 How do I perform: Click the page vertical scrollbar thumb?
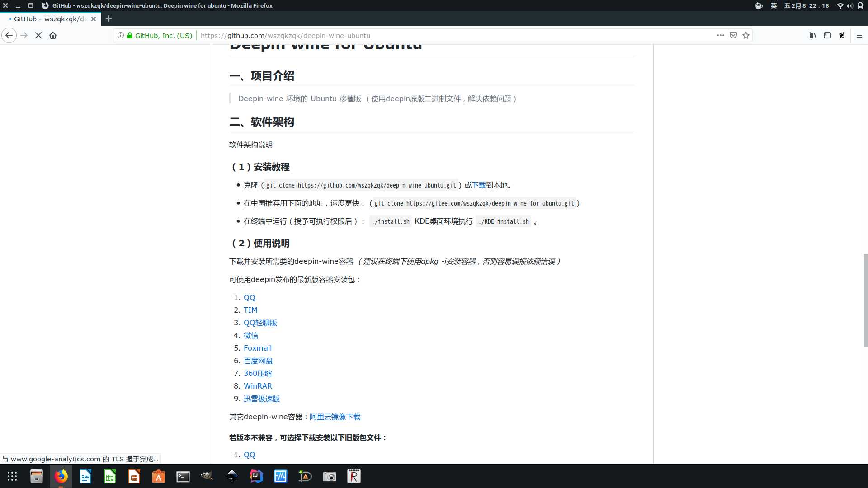(866, 300)
